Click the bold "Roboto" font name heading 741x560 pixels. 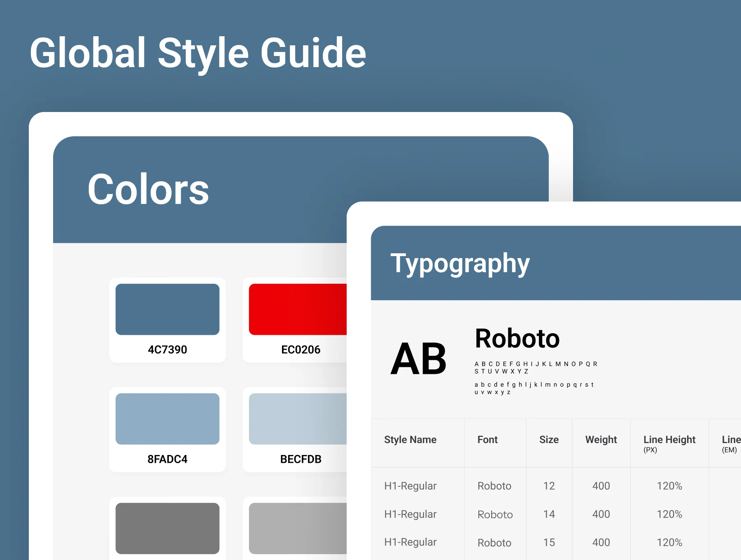coord(517,338)
